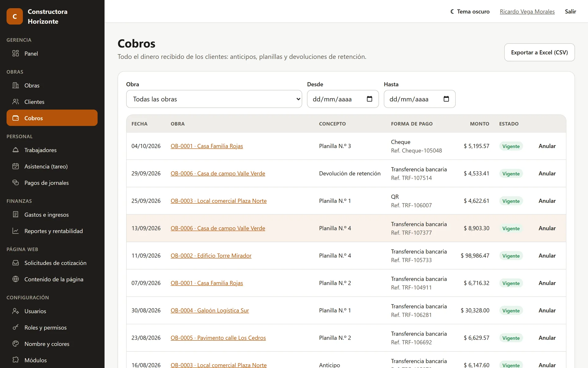Anular the TRF-107514 devolución payment
Screen dimensions: 588x368
[x=547, y=173]
